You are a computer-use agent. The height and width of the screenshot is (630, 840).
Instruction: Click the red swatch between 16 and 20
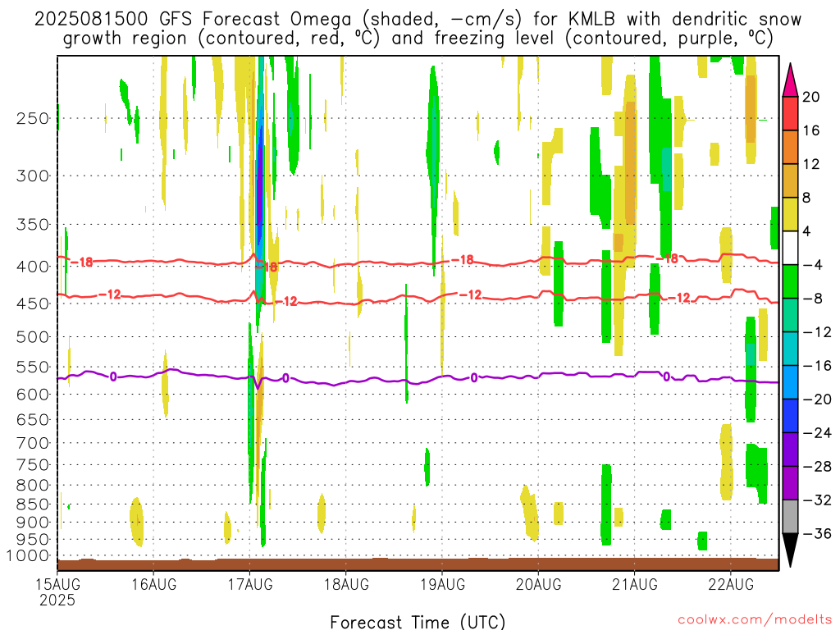(790, 113)
